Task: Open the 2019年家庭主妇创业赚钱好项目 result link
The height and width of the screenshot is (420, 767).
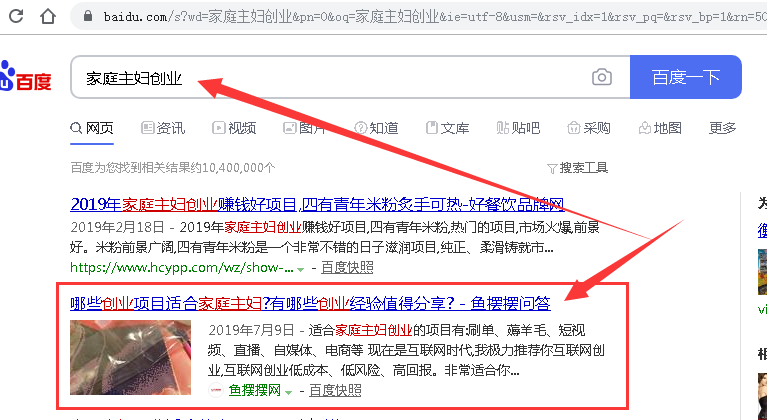Action: click(x=317, y=204)
